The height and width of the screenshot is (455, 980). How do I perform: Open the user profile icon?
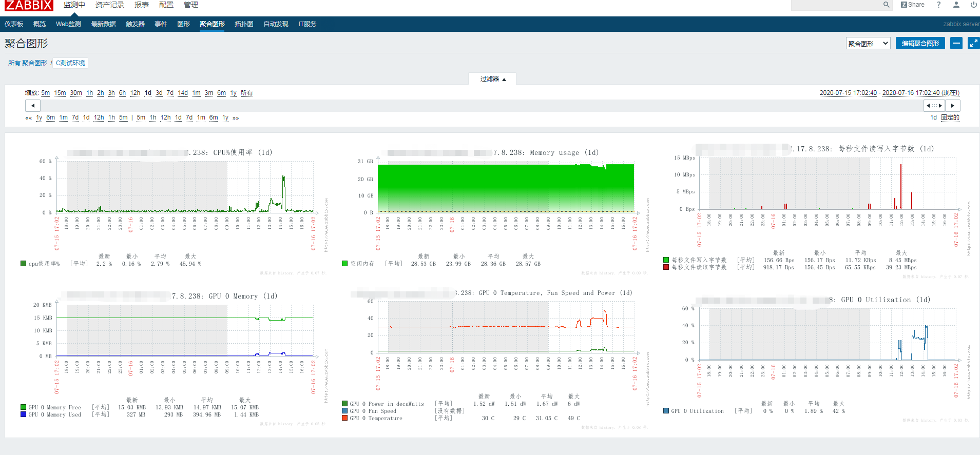click(956, 5)
